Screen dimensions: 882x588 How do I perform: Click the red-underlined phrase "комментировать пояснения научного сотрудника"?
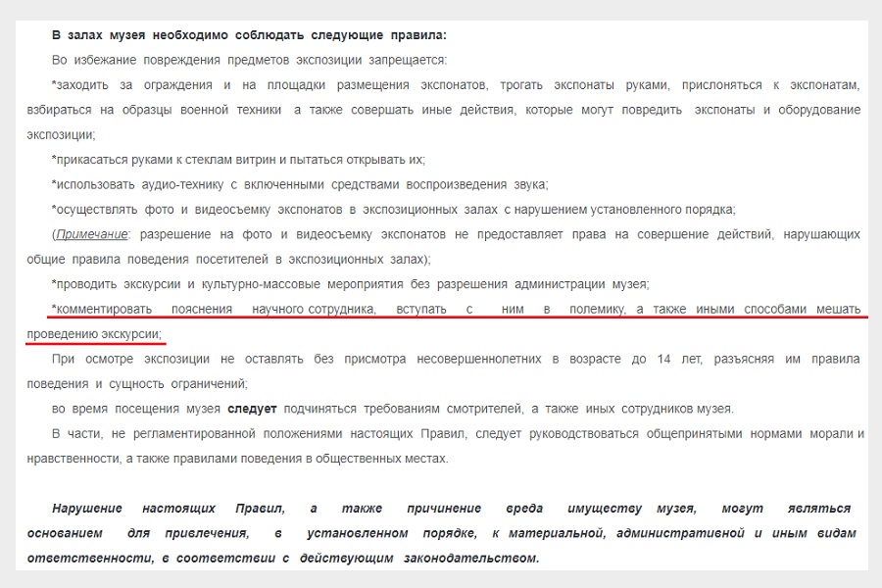click(x=216, y=310)
